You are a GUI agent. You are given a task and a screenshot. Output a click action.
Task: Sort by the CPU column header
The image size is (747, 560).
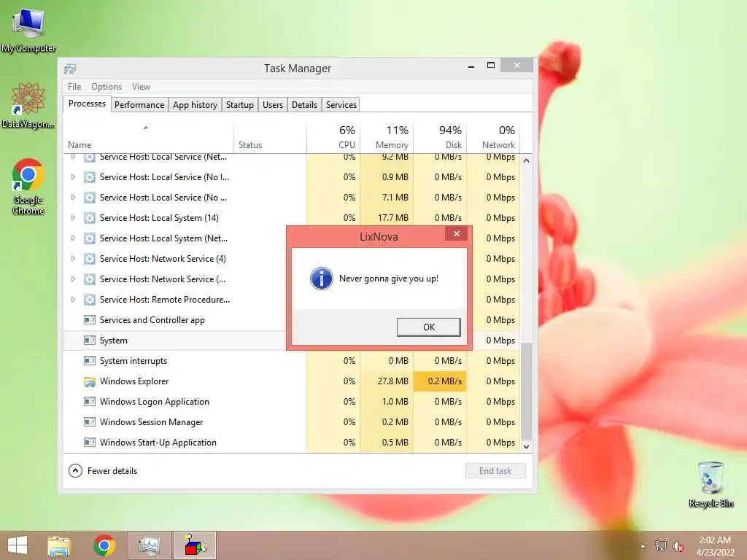tap(333, 138)
